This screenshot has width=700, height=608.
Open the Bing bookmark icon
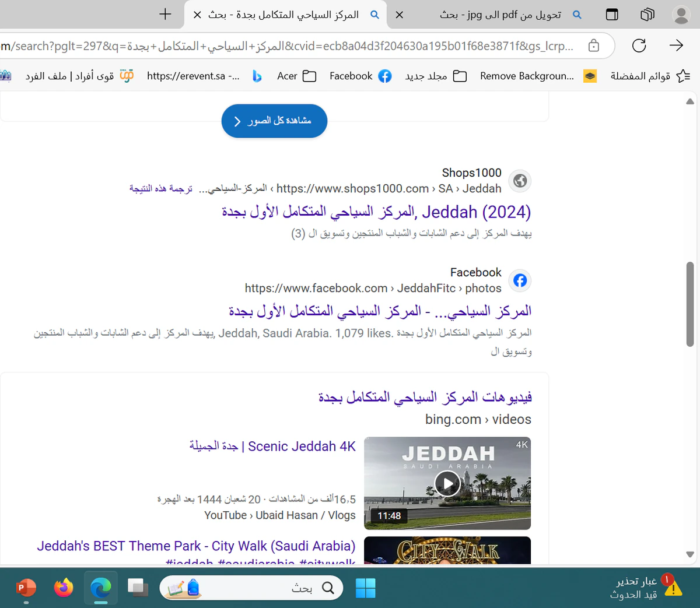point(257,76)
